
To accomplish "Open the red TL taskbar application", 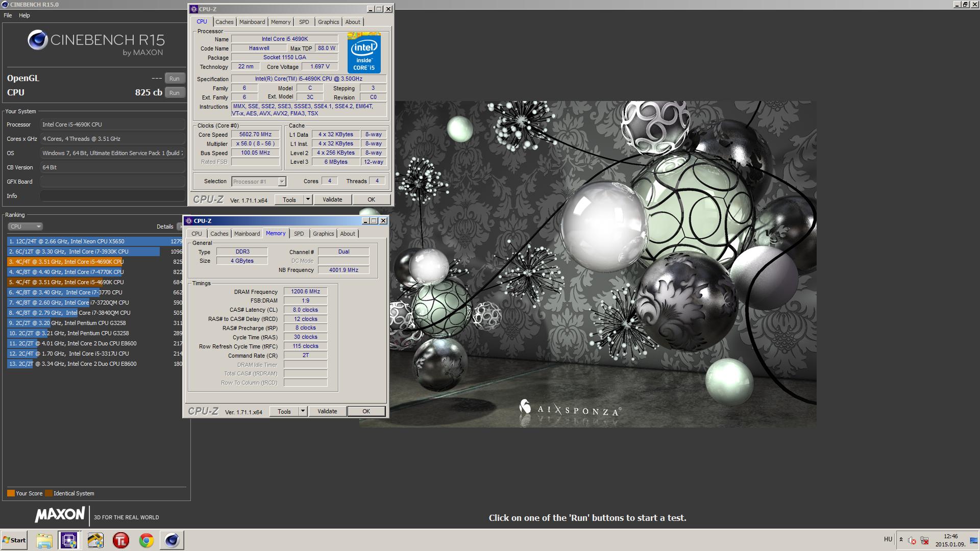I will tap(121, 540).
